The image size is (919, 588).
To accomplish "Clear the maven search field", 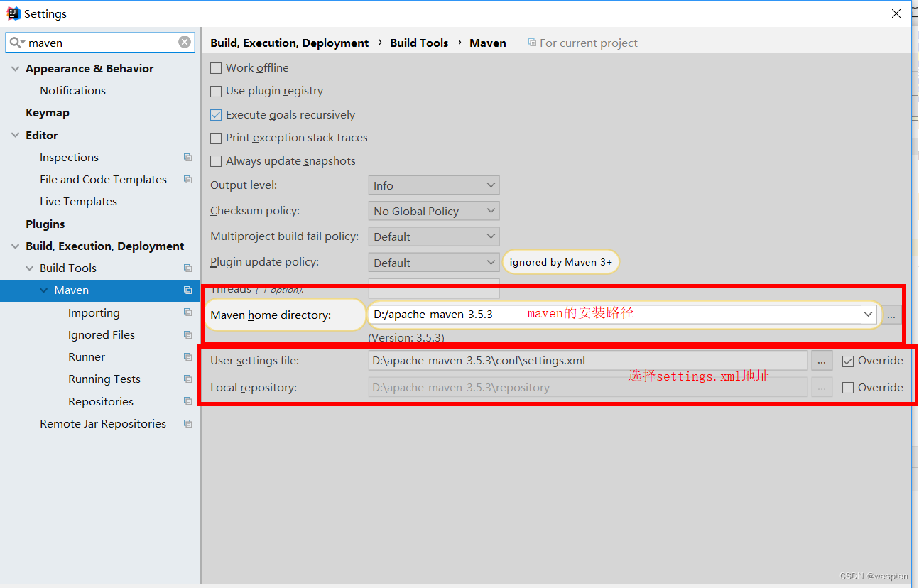I will [185, 43].
